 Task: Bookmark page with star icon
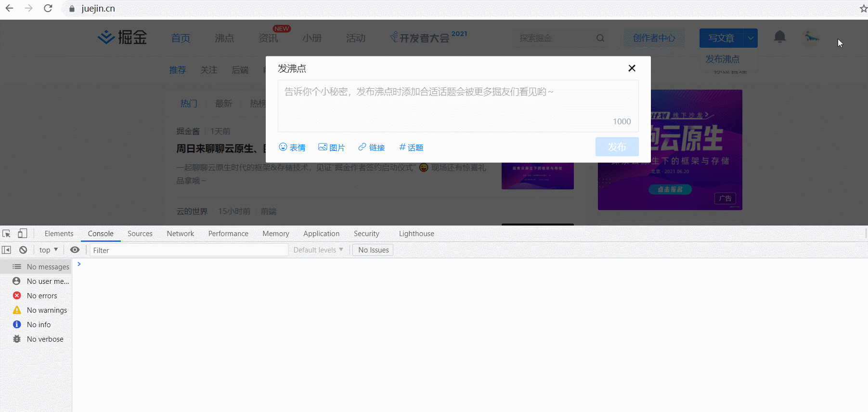(x=863, y=9)
